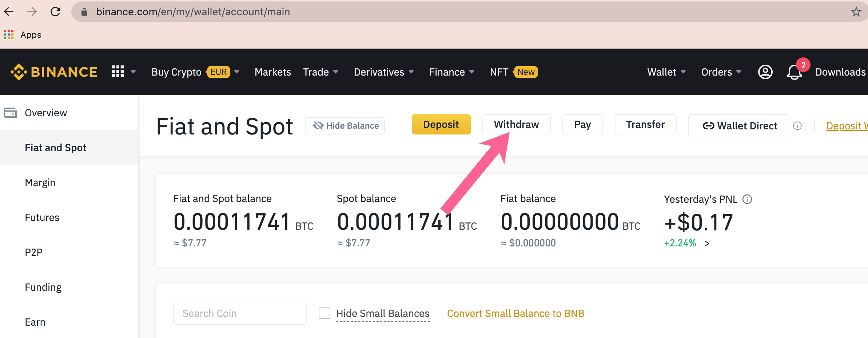Image resolution: width=868 pixels, height=338 pixels.
Task: Open Downloads in the top navigation
Action: point(840,72)
